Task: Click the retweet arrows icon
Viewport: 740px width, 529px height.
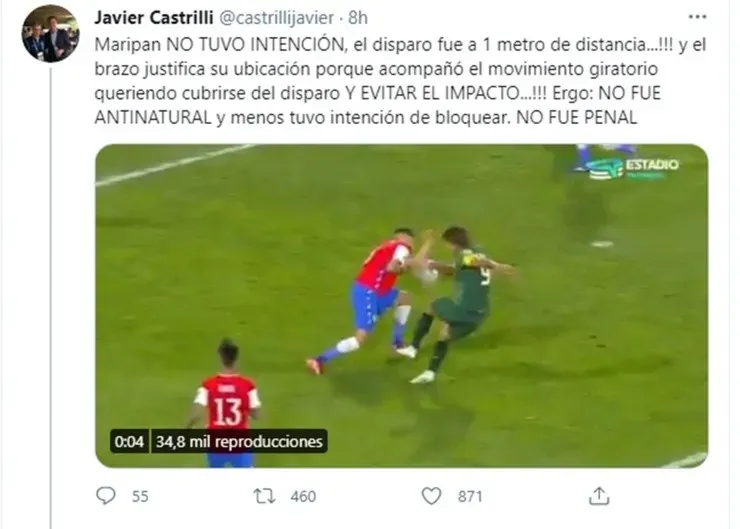Action: pos(264,496)
